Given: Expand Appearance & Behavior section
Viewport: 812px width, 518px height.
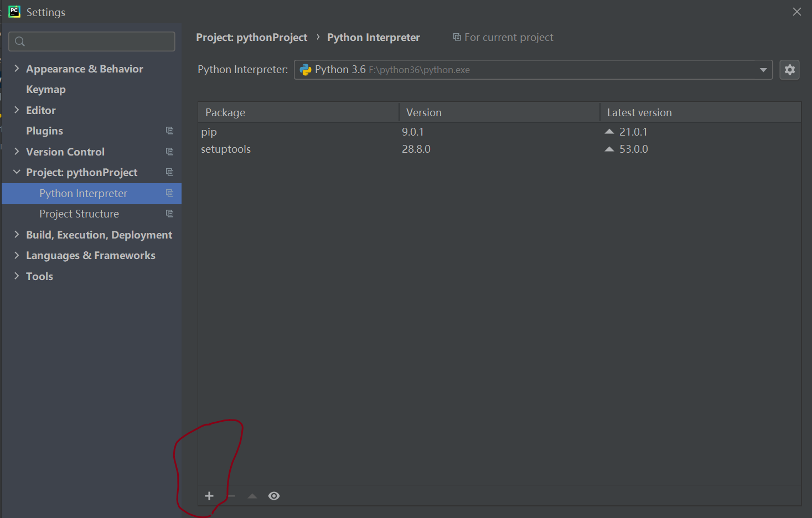Looking at the screenshot, I should pos(17,69).
